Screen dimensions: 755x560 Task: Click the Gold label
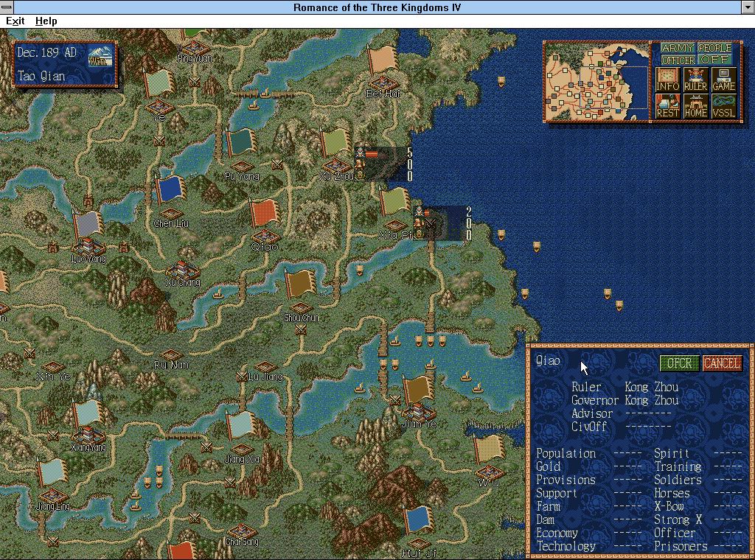click(x=548, y=466)
